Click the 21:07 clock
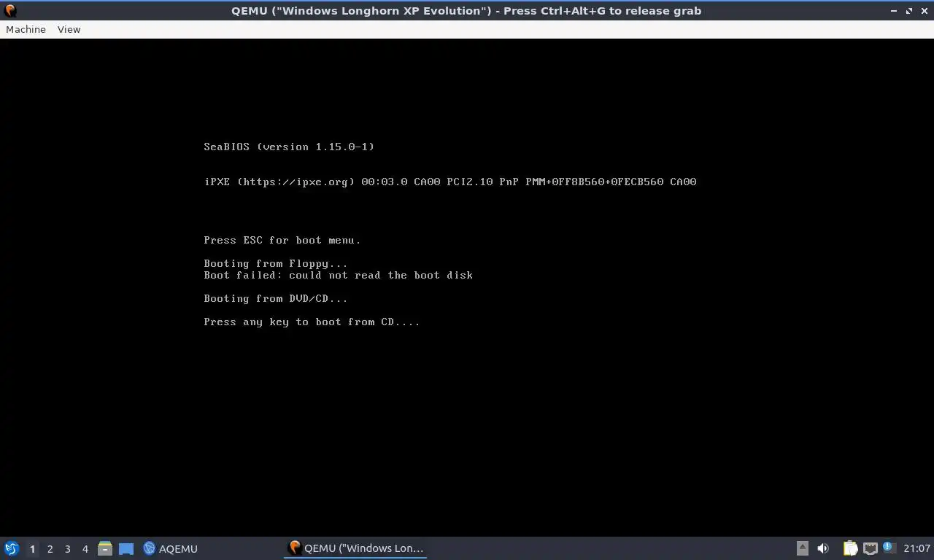 coord(916,548)
